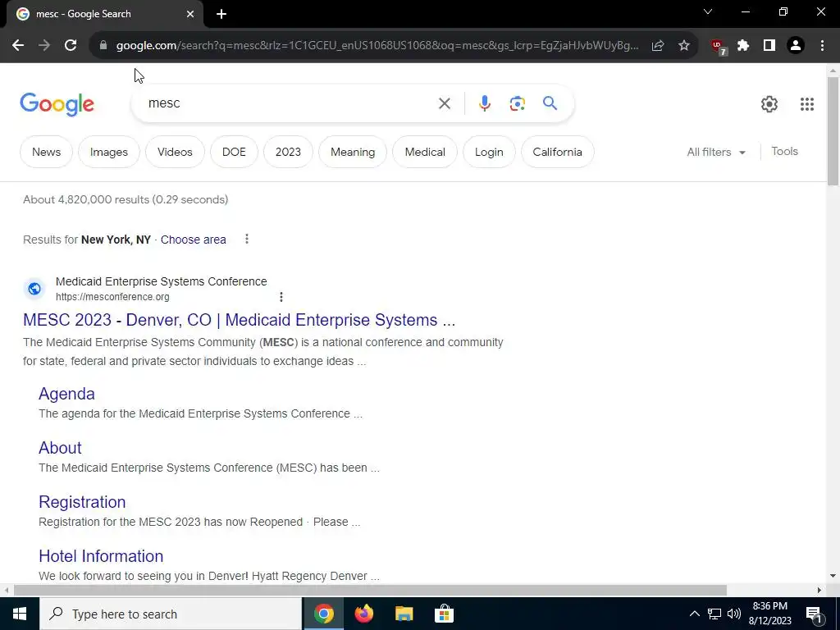Open a new browser tab
Screen dimensions: 840x630
221,14
